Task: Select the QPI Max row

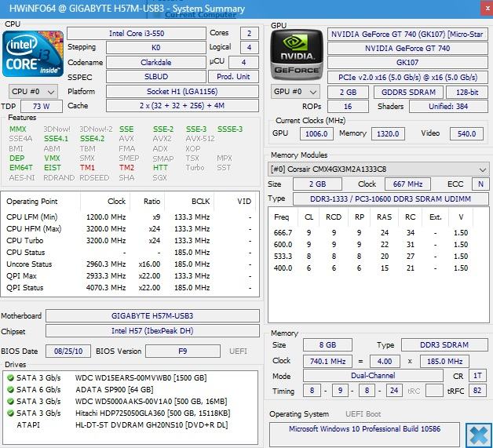Action: coord(130,276)
